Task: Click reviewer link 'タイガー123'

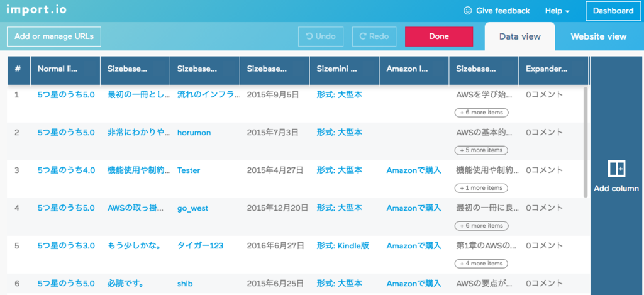Action: point(200,246)
